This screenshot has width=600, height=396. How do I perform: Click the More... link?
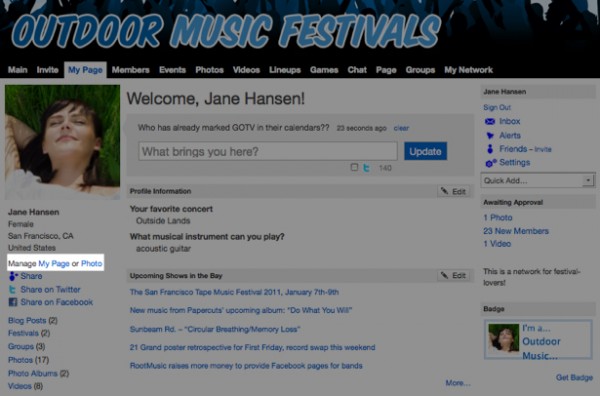point(458,383)
